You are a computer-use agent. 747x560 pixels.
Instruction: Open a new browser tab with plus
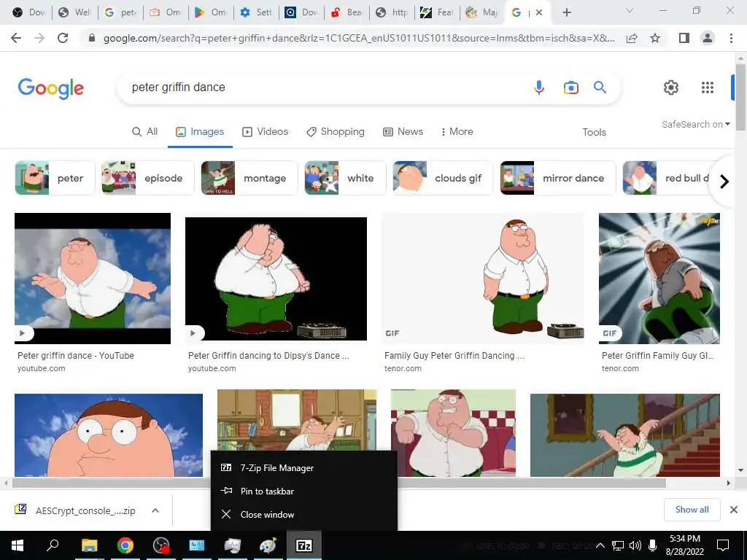click(x=566, y=12)
